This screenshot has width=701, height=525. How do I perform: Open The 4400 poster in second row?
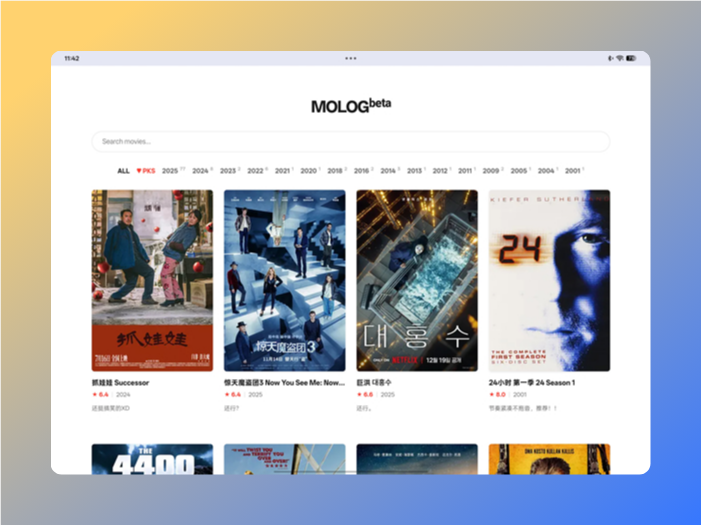point(152,458)
